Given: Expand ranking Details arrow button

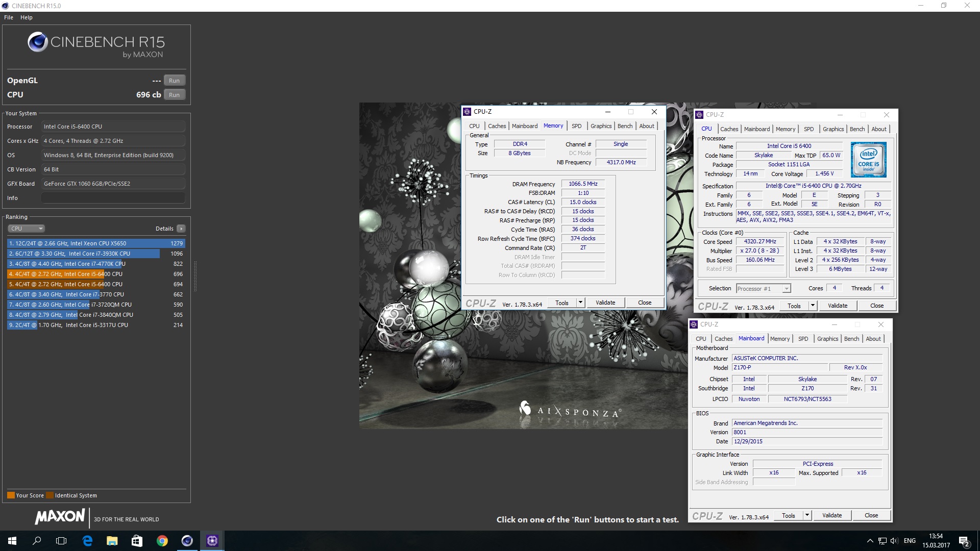Looking at the screenshot, I should pyautogui.click(x=181, y=229).
